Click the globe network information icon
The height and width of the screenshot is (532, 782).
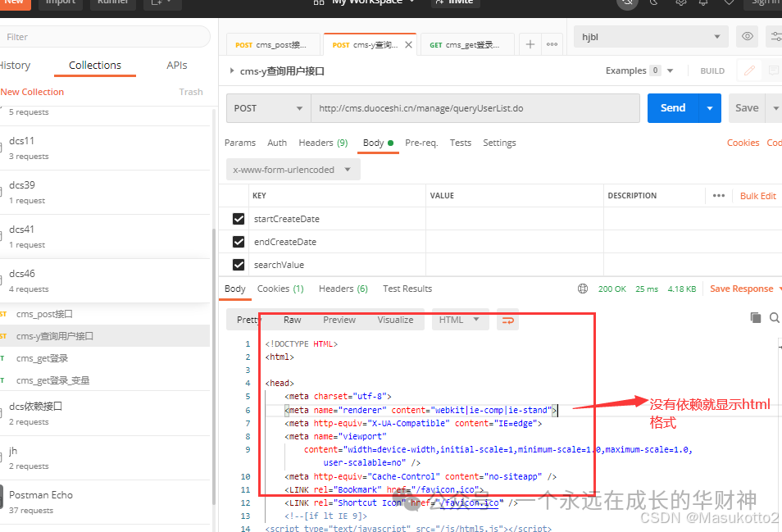click(x=583, y=289)
